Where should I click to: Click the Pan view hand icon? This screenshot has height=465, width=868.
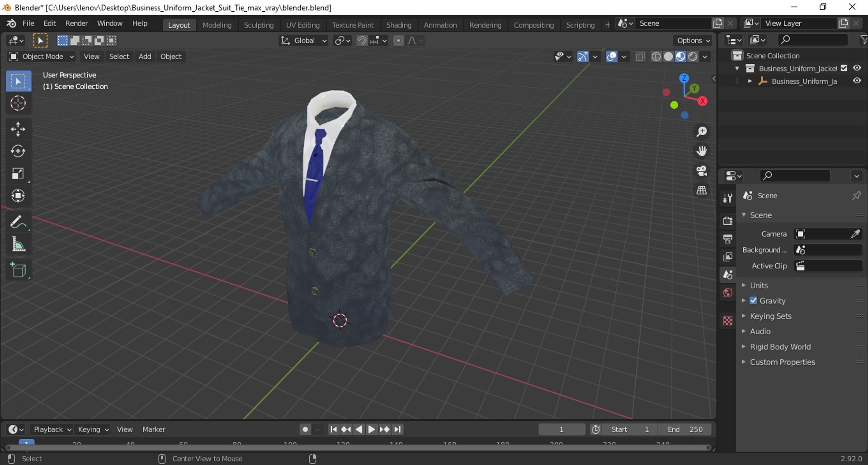click(x=702, y=151)
